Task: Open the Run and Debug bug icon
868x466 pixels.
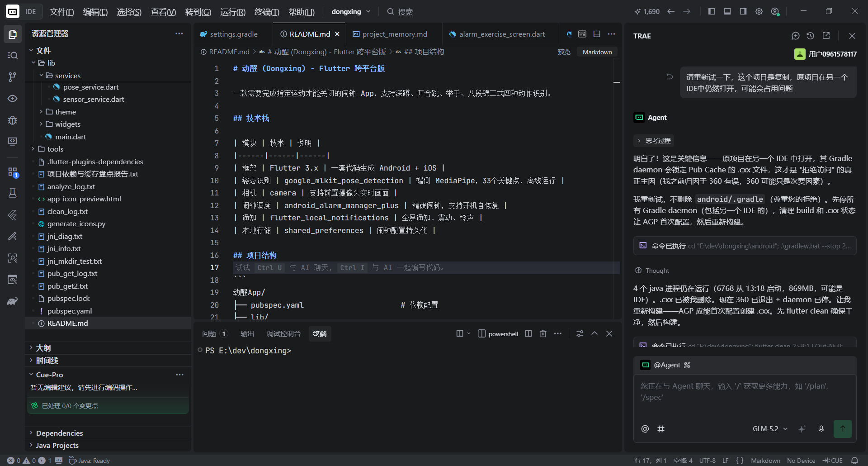Action: [13, 120]
